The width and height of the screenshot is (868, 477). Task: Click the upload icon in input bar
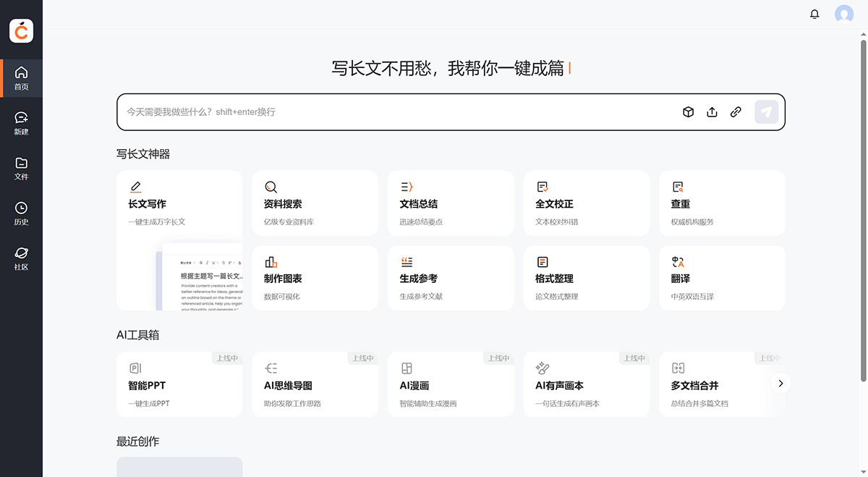[x=712, y=112]
